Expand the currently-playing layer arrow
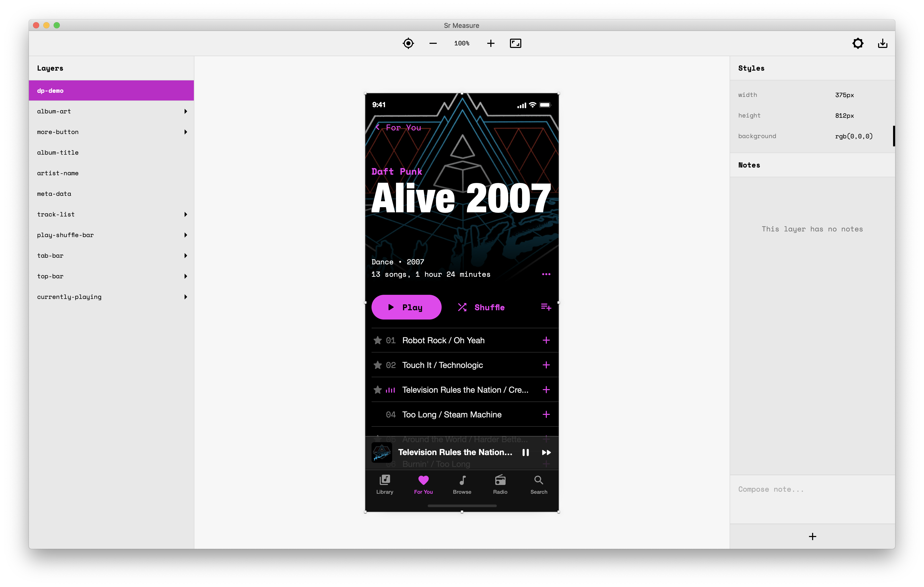This screenshot has width=924, height=587. (x=186, y=297)
